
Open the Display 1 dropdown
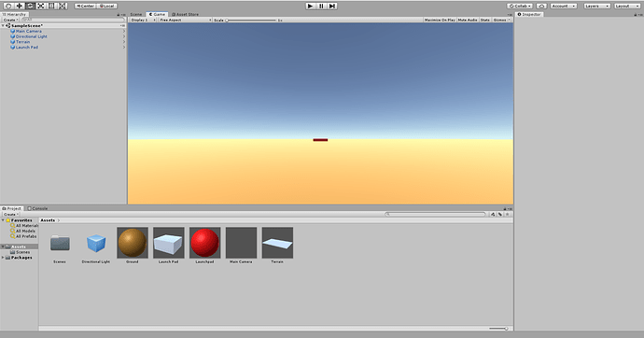pyautogui.click(x=143, y=20)
